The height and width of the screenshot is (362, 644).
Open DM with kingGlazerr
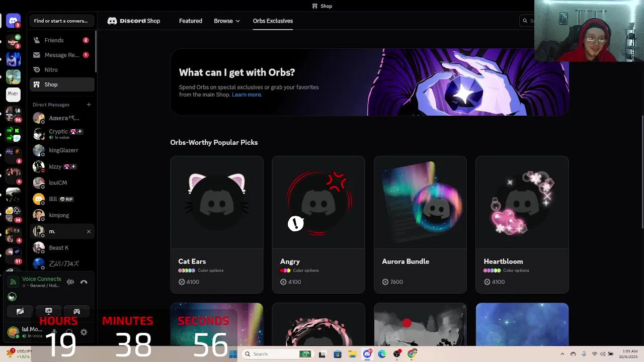coord(62,150)
